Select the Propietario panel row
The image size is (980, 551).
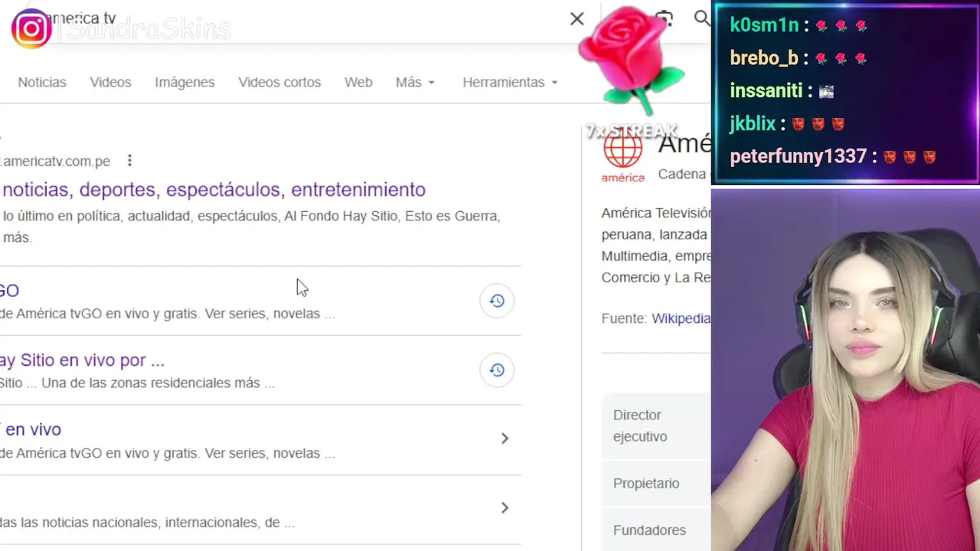pyautogui.click(x=656, y=484)
